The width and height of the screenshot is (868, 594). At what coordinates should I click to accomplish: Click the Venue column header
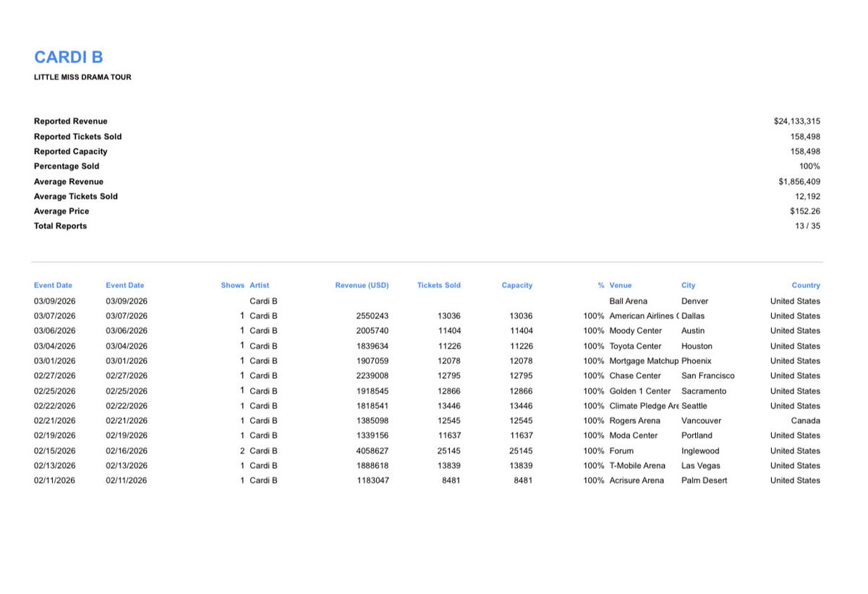[621, 285]
